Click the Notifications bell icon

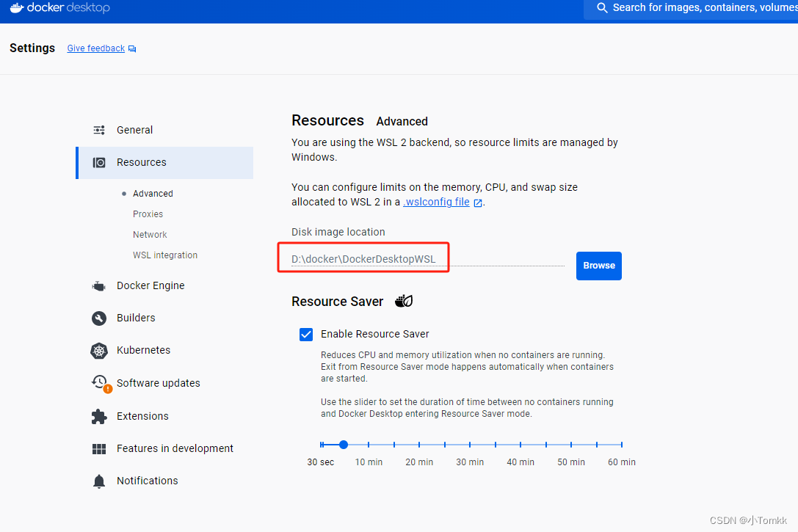click(x=99, y=481)
